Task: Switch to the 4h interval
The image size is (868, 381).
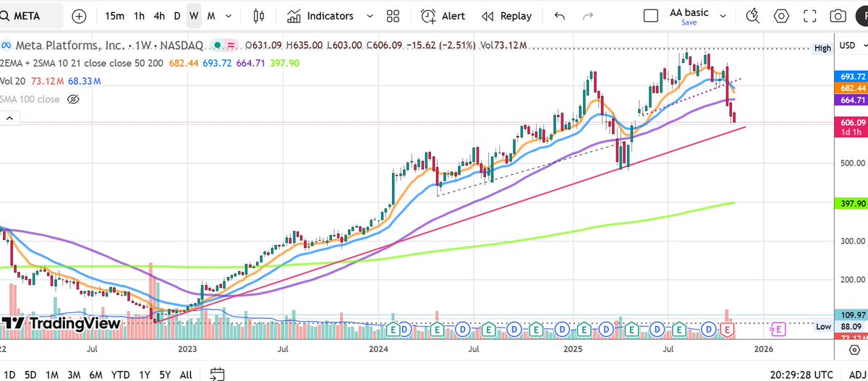Action: coord(159,16)
